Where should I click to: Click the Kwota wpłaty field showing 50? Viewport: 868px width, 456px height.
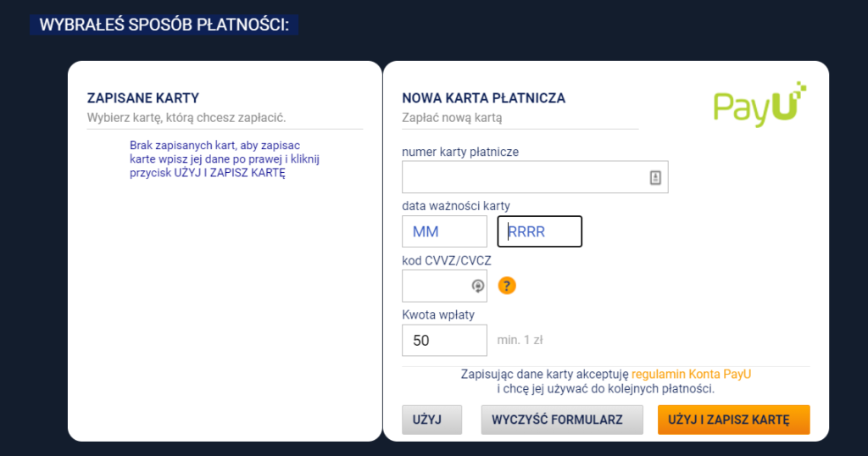[x=444, y=341]
